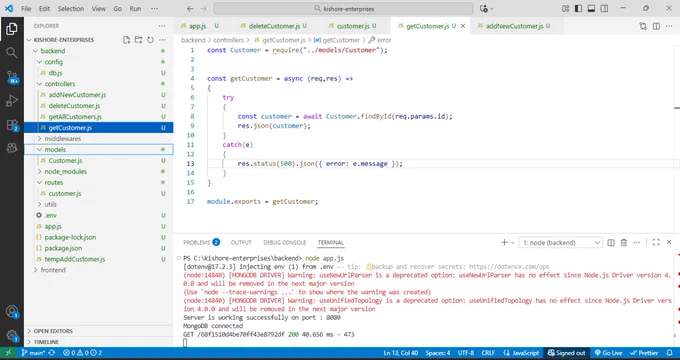The image size is (680, 360).
Task: Expand the frontend folder
Action: point(53,270)
